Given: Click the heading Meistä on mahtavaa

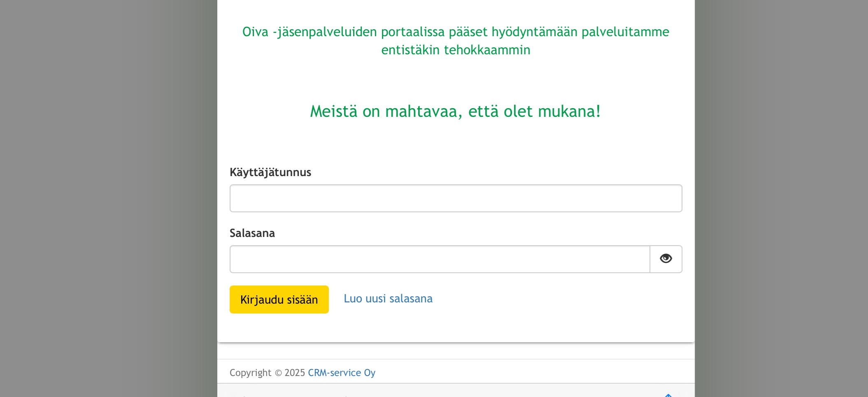Looking at the screenshot, I should pos(455,111).
